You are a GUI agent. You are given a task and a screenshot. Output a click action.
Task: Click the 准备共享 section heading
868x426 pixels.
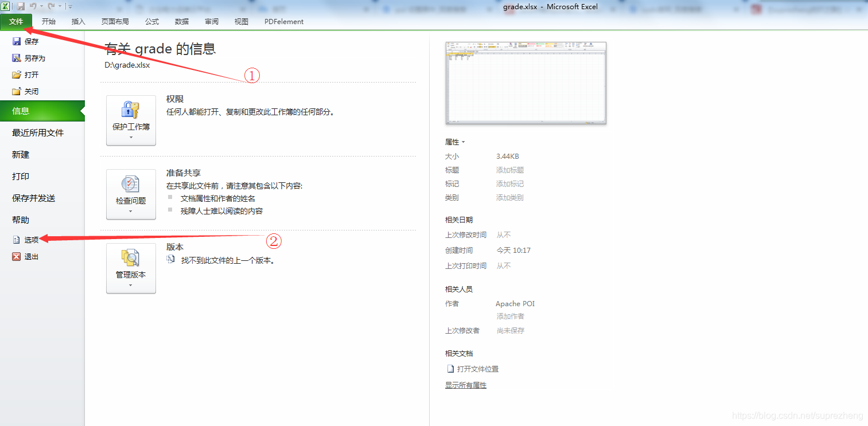[x=184, y=173]
